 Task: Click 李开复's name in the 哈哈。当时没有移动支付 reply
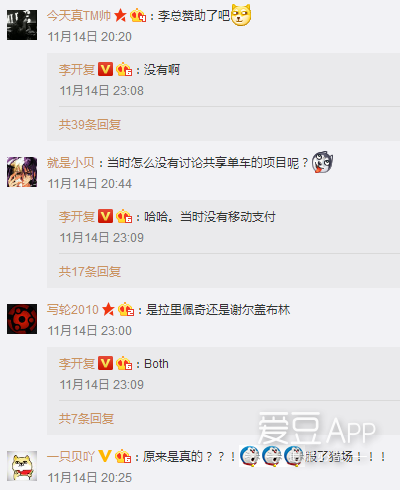[x=77, y=217]
